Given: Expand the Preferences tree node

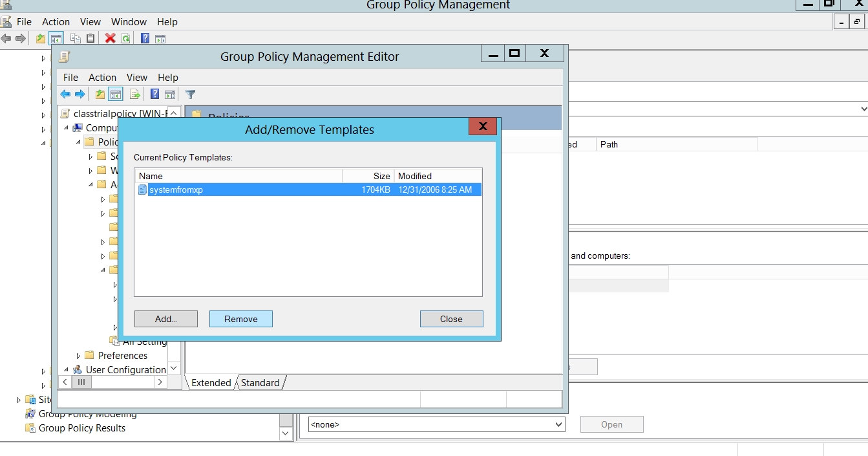Looking at the screenshot, I should point(79,356).
